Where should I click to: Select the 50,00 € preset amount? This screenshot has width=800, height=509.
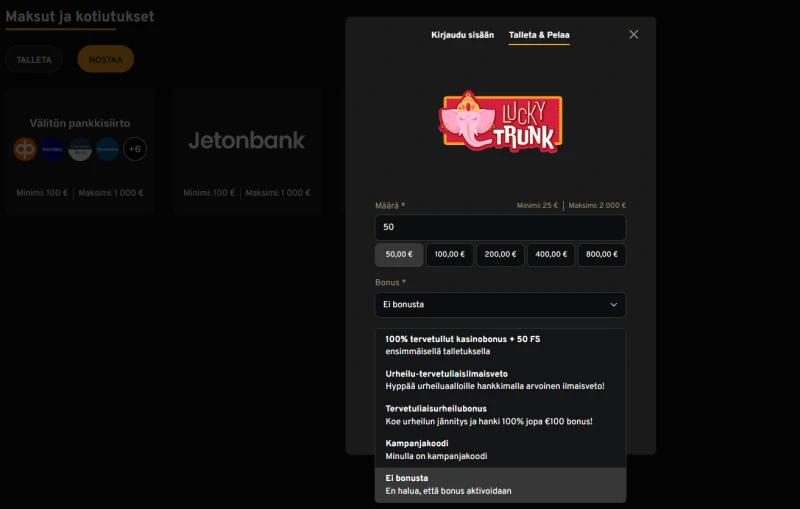point(399,255)
